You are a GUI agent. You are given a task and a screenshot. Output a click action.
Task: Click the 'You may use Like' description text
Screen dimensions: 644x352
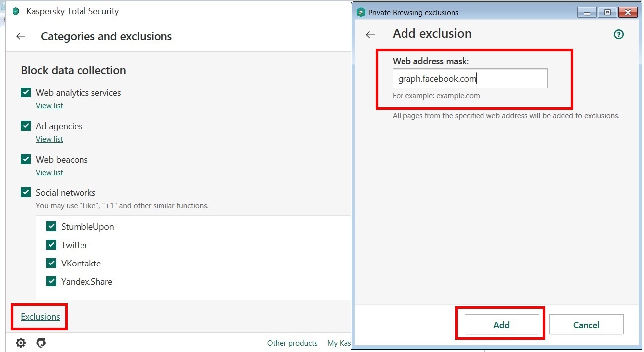click(122, 206)
